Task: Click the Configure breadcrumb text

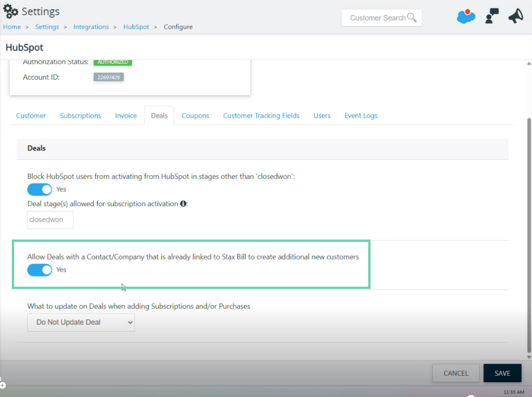Action: point(178,27)
